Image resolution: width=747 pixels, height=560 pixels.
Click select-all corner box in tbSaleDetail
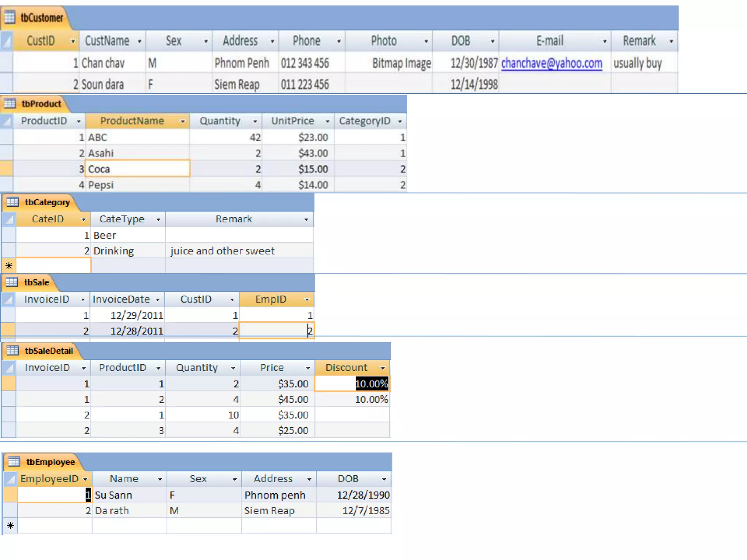tap(9, 367)
